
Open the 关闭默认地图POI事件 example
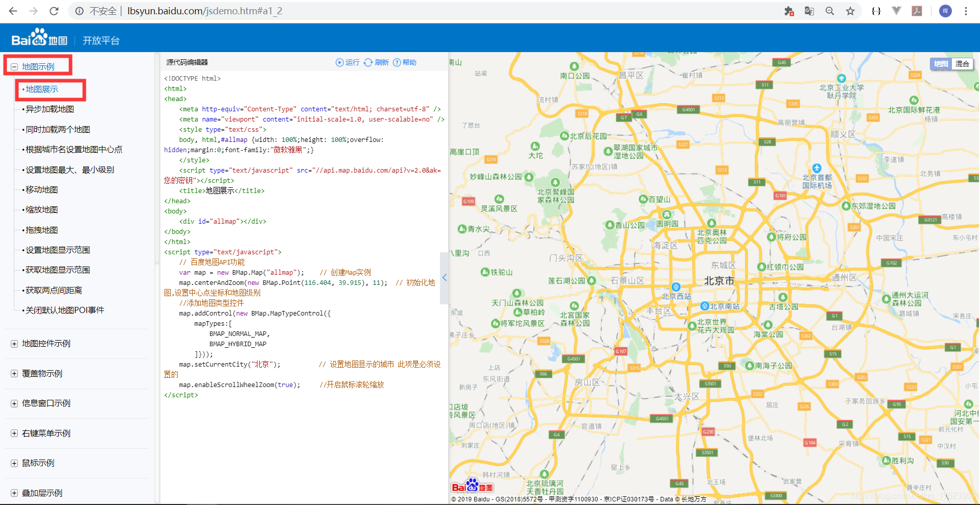click(x=64, y=310)
